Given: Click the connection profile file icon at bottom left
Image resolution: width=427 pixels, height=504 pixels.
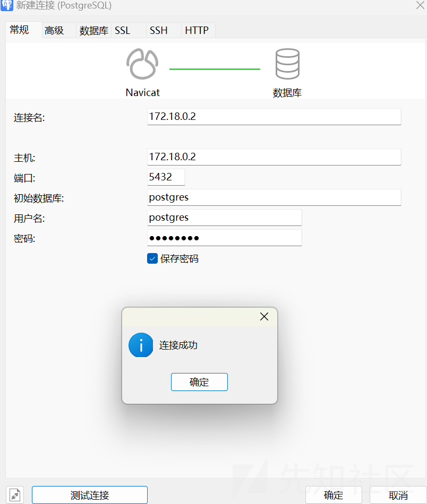Looking at the screenshot, I should coord(14,494).
